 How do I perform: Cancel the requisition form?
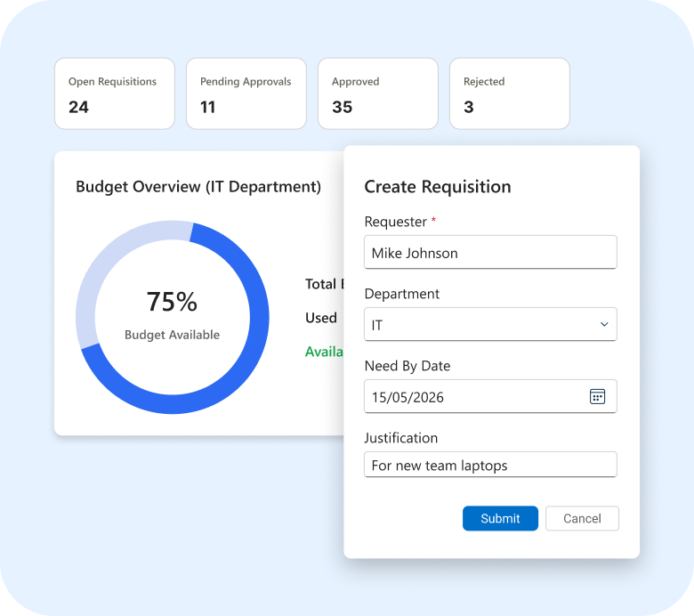582,518
